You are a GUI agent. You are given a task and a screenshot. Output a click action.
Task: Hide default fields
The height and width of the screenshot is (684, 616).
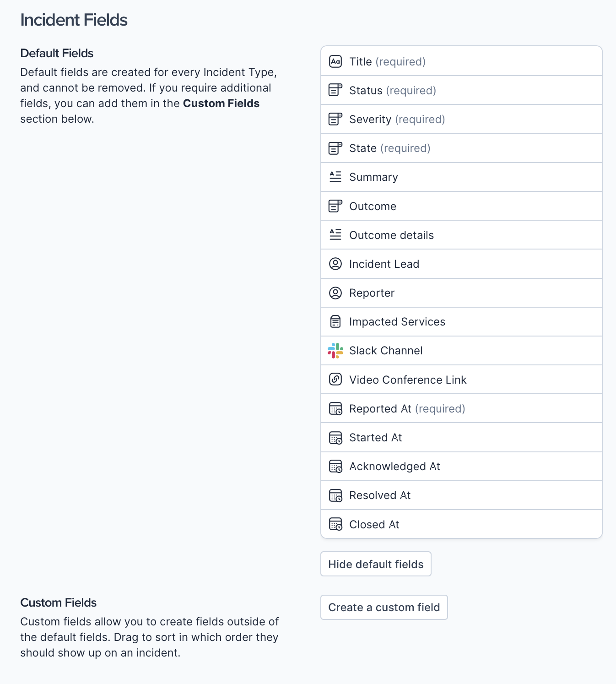point(376,564)
